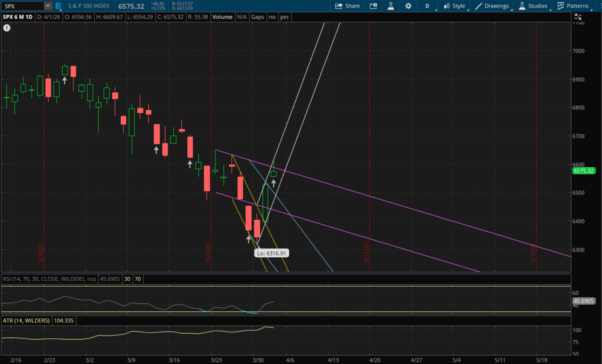This screenshot has height=364, width=602.
Task: Expand the SPX symbol dropdown arrow
Action: click(48, 6)
